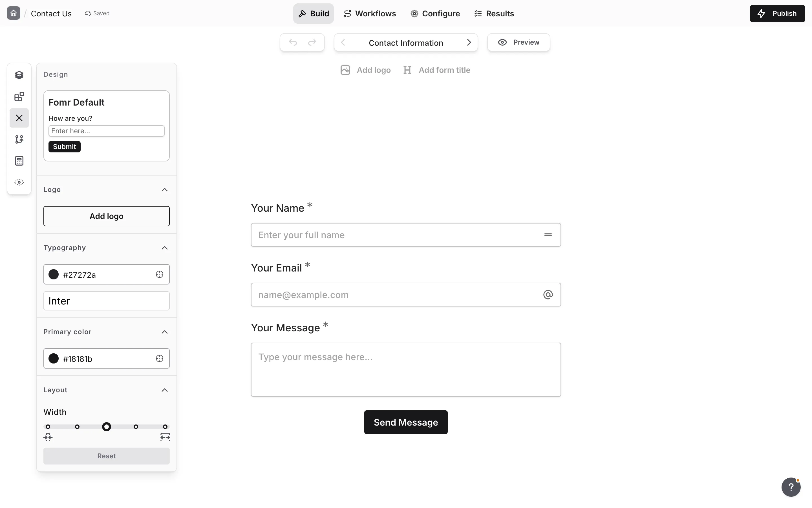The image size is (812, 508).
Task: Switch to the Workflows tab
Action: click(x=370, y=14)
